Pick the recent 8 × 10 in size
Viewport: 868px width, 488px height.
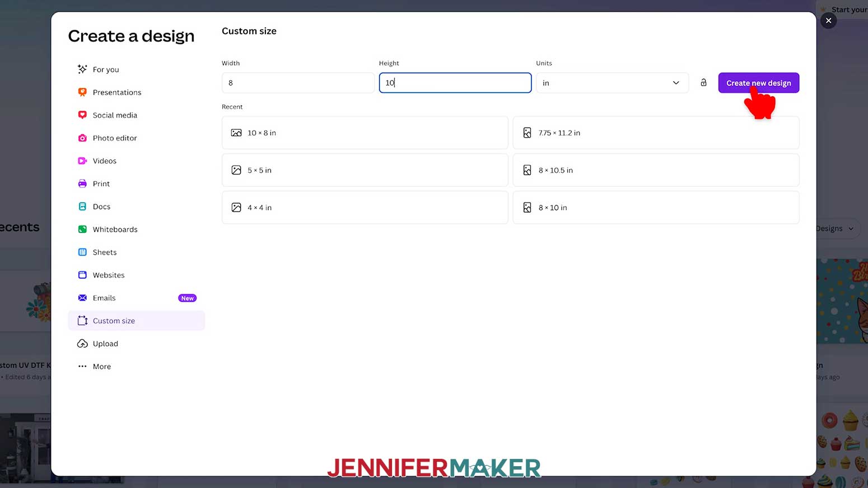point(656,208)
